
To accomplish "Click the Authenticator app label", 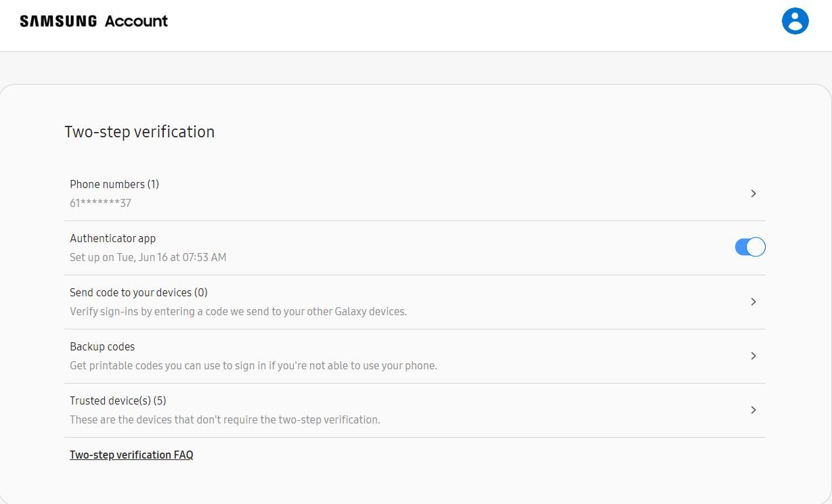I will (113, 238).
